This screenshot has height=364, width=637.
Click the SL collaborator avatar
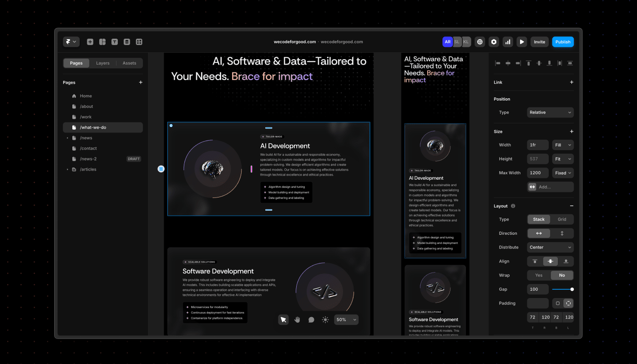pos(457,42)
